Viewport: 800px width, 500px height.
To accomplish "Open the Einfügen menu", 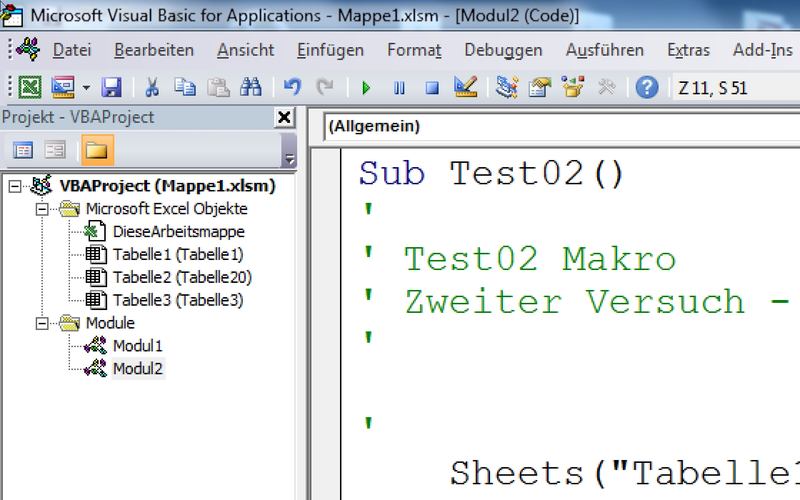I will click(x=330, y=50).
